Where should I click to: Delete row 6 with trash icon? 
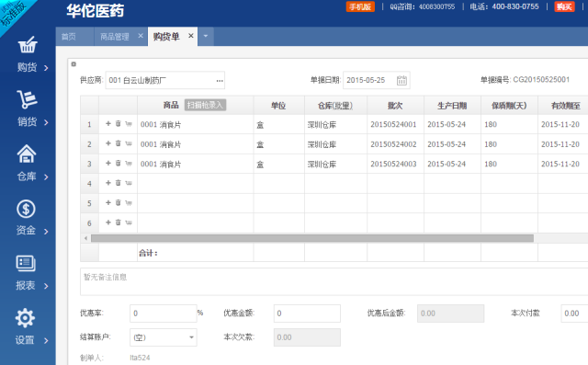pos(119,222)
